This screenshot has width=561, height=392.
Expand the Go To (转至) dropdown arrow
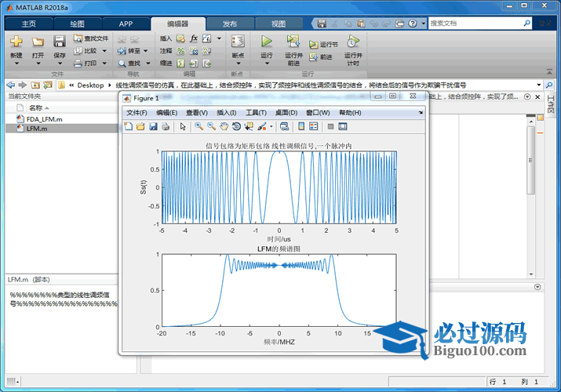click(146, 51)
